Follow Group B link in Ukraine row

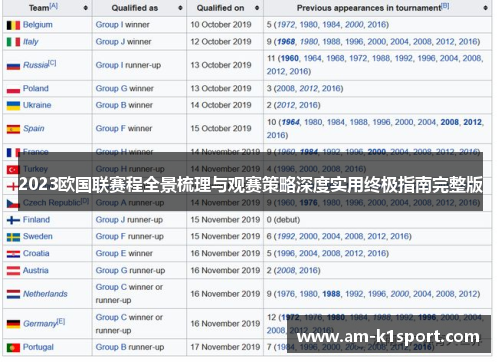click(x=111, y=105)
